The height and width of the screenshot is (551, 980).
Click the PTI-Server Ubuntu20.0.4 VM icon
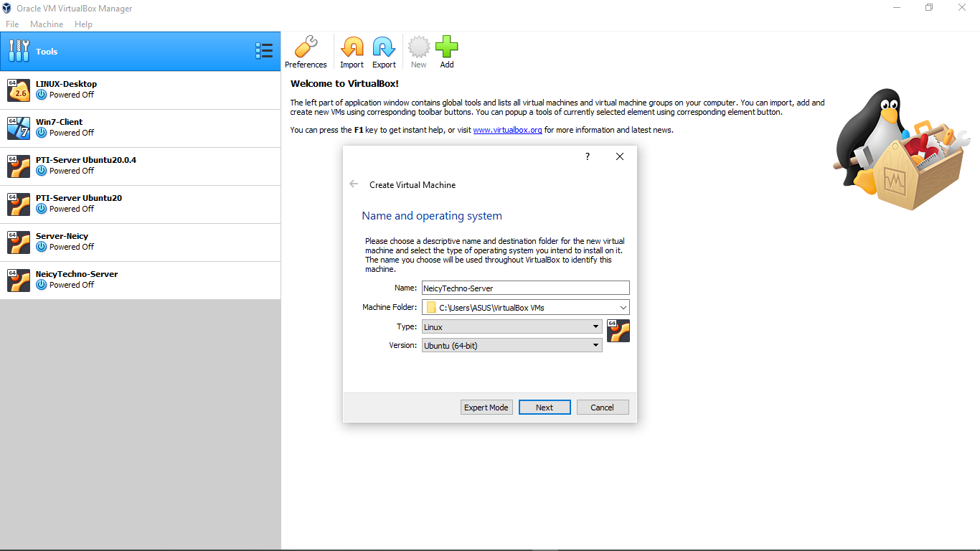tap(19, 166)
